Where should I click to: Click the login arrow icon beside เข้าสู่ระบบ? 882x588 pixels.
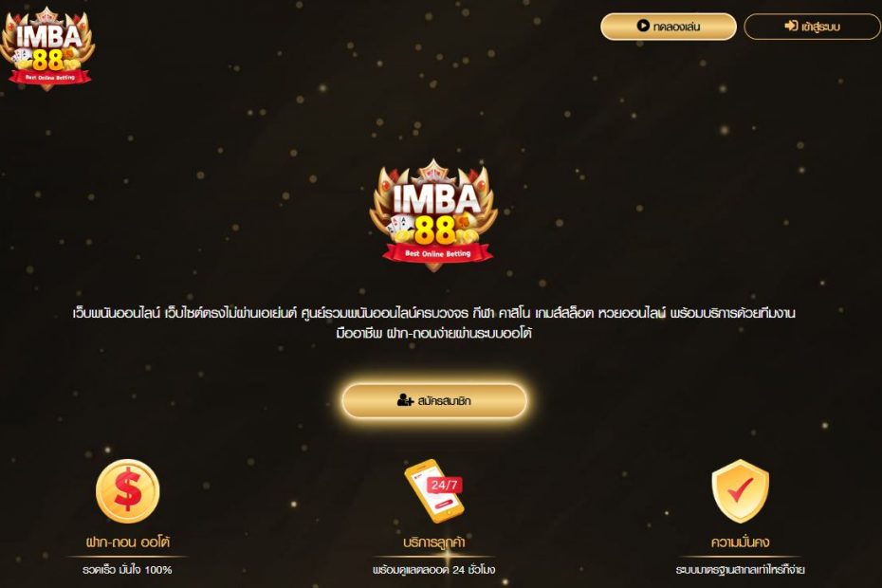pyautogui.click(x=791, y=26)
